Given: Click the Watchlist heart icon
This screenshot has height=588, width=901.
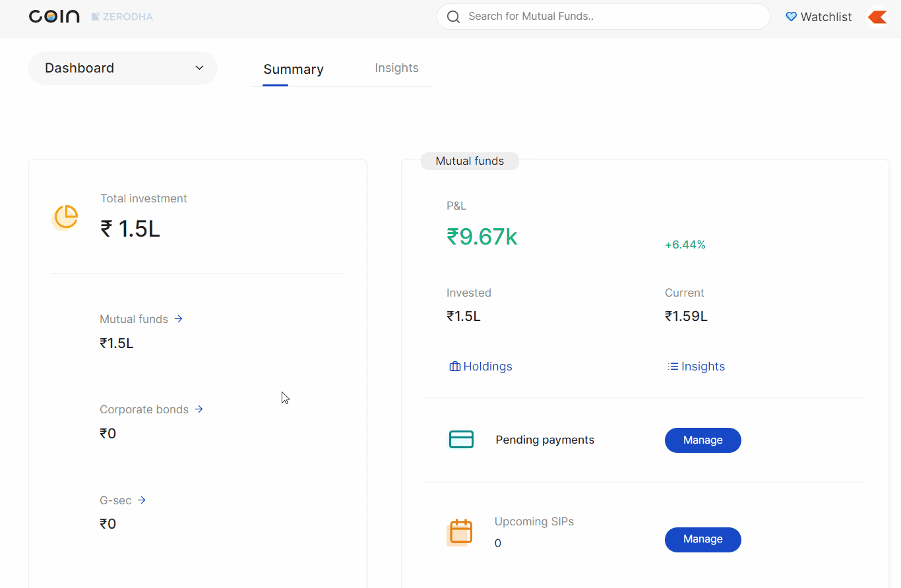Looking at the screenshot, I should pos(791,16).
